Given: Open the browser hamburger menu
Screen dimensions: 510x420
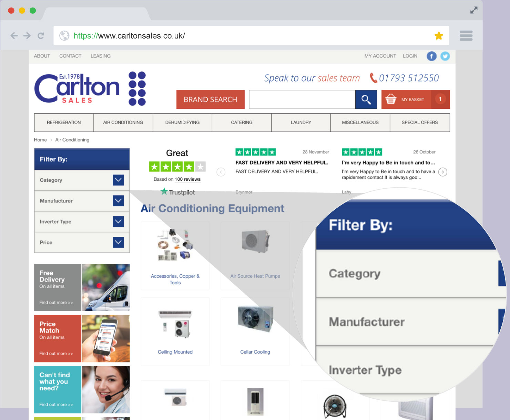Looking at the screenshot, I should [x=466, y=35].
